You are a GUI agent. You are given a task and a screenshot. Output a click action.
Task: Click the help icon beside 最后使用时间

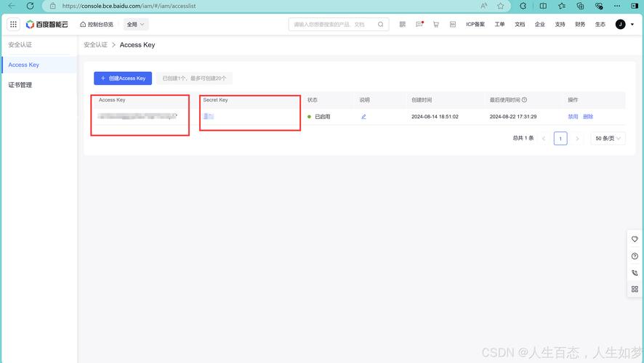[524, 99]
